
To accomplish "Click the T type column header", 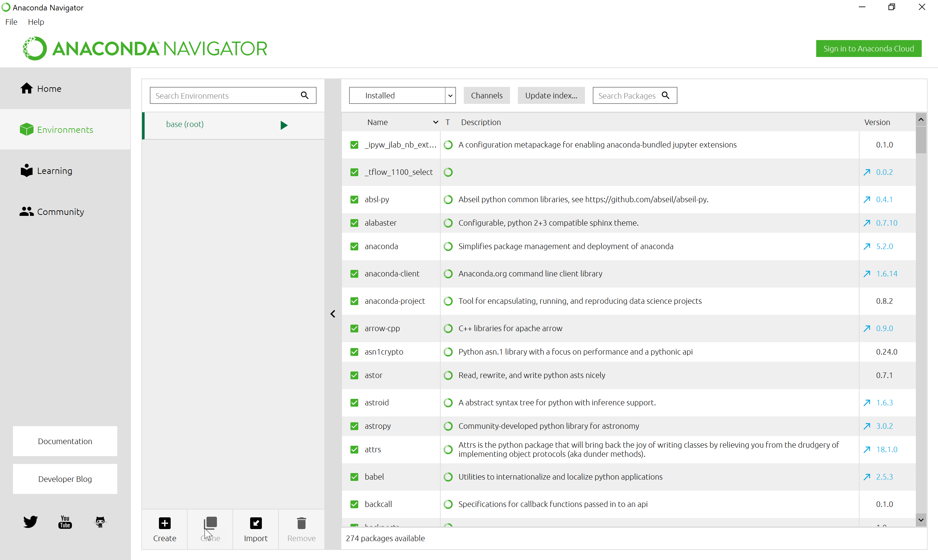I will (447, 122).
